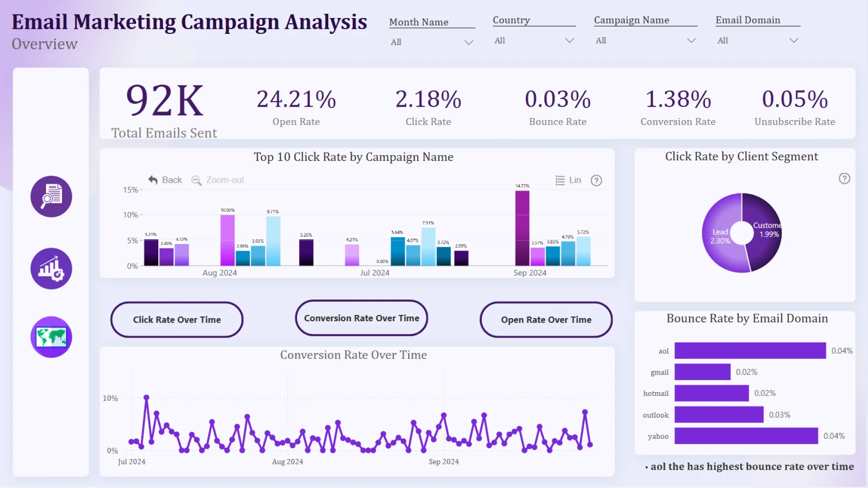This screenshot has width=868, height=488.
Task: Click the Email Marketing Campaign Analysis heading
Action: [x=189, y=22]
